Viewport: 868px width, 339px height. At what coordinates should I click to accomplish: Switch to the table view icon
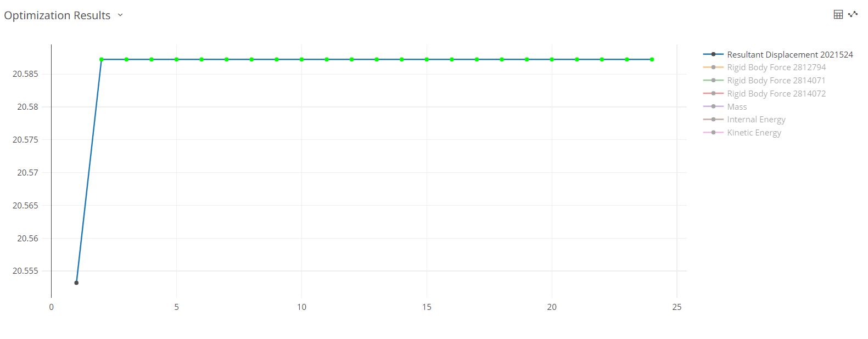pyautogui.click(x=838, y=14)
